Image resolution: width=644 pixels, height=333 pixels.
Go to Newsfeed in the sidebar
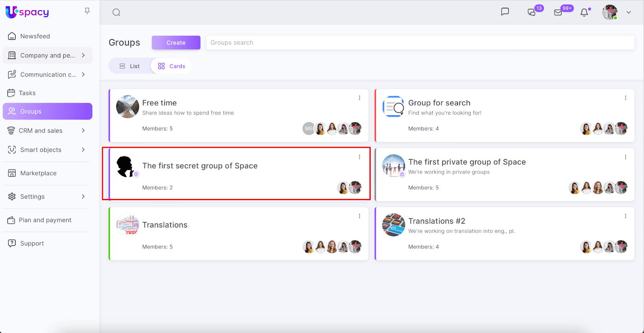pyautogui.click(x=35, y=36)
